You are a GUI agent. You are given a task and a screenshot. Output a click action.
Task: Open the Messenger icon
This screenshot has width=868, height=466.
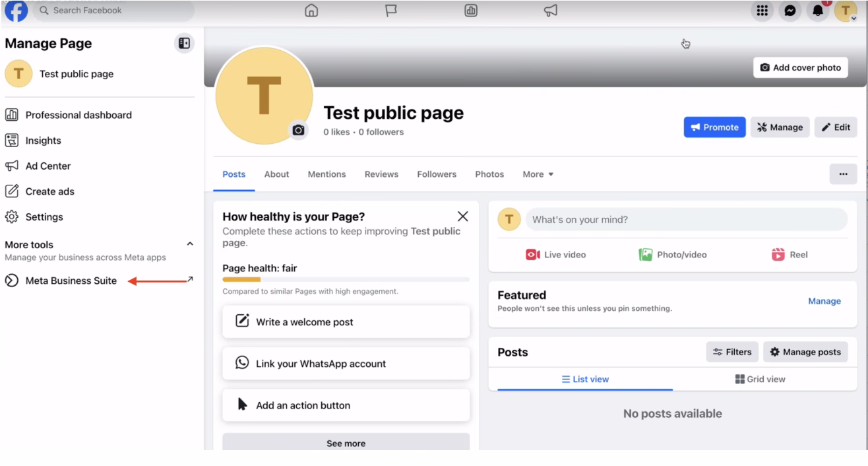pyautogui.click(x=790, y=11)
